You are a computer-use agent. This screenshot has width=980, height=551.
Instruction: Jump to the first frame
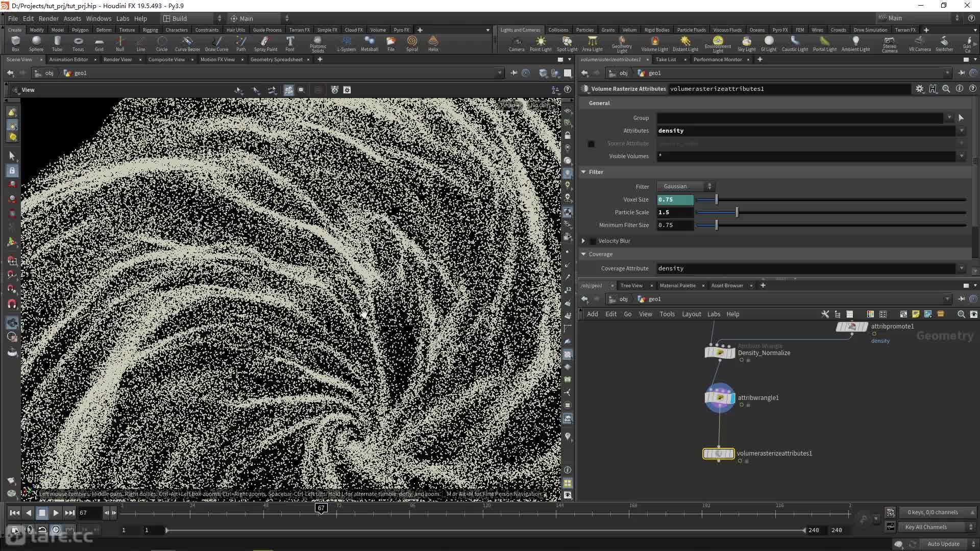pos(15,513)
